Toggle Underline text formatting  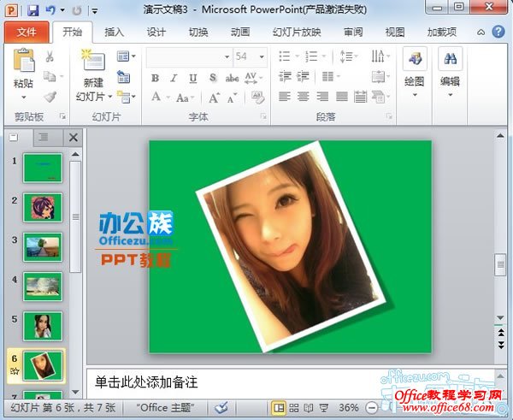192,78
